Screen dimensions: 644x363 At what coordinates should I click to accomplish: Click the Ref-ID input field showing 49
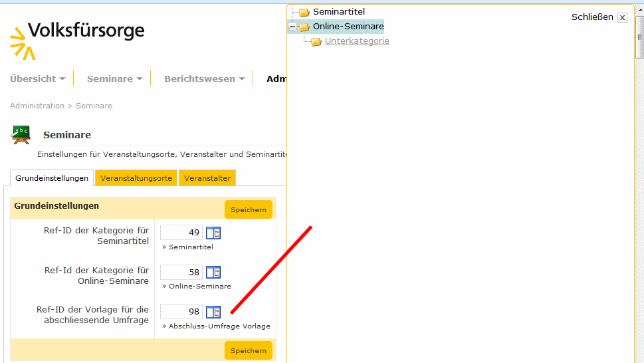point(181,233)
